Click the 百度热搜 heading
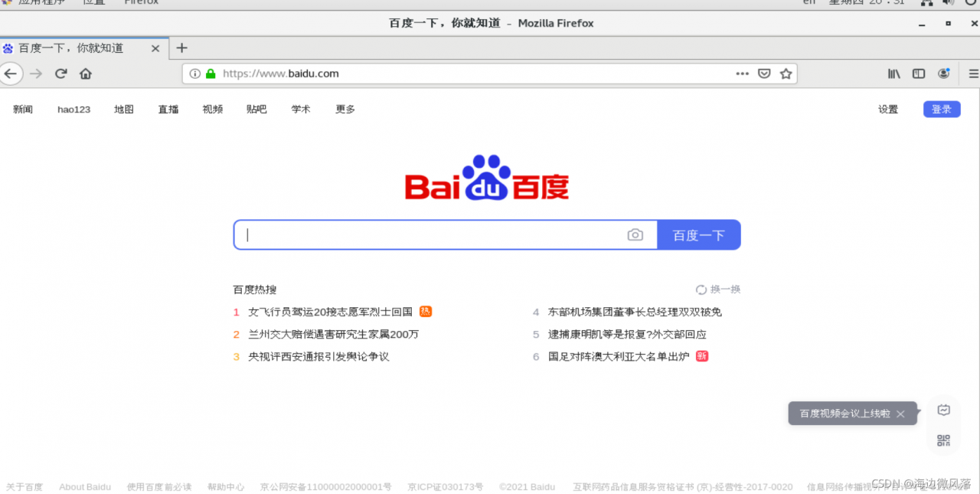The image size is (980, 494). pyautogui.click(x=255, y=290)
